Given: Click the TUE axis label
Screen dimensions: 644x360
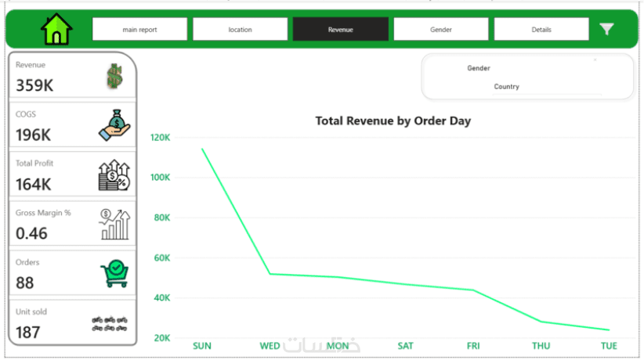Looking at the screenshot, I should (609, 346).
